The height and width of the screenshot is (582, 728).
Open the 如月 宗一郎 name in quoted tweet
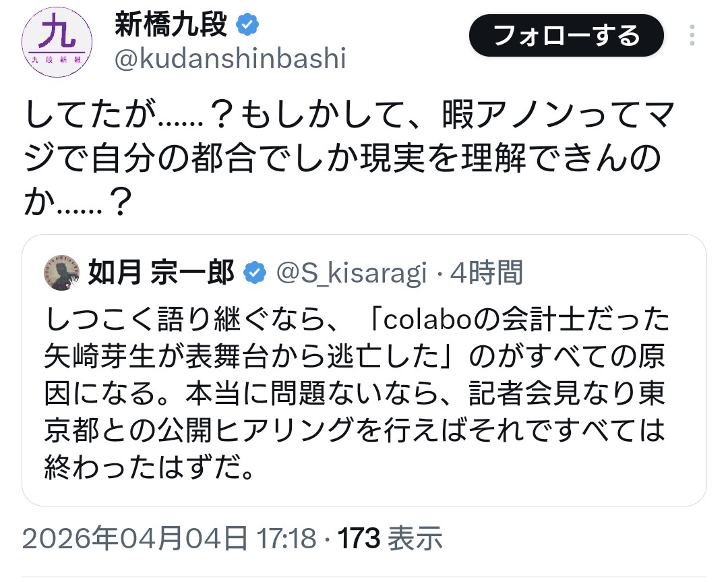point(162,273)
